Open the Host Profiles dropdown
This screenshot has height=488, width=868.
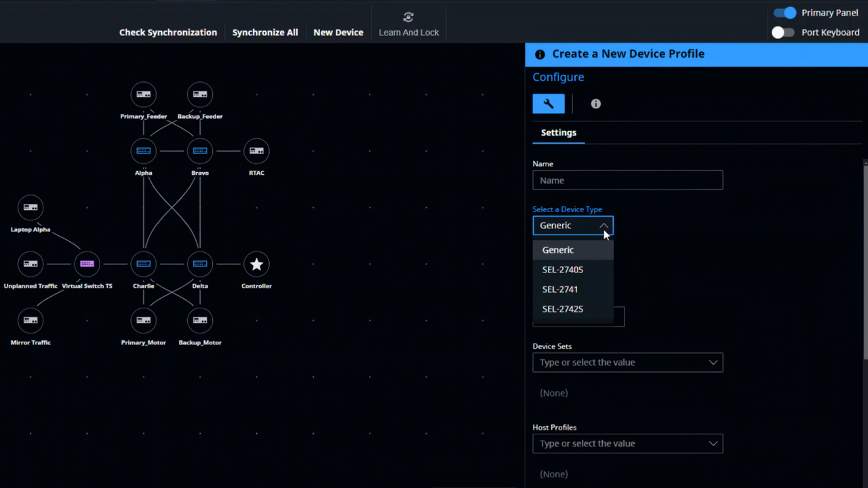tap(713, 444)
